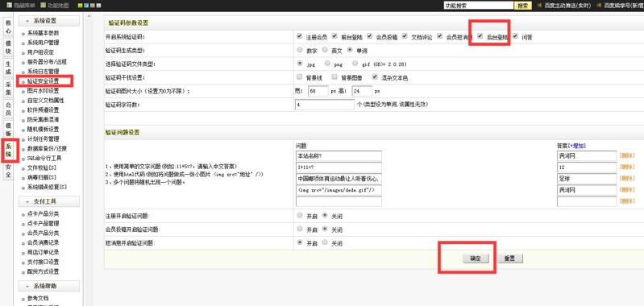This screenshot has width=644, height=306.
Task: Open 系统用户管理 menu item
Action: (x=44, y=43)
